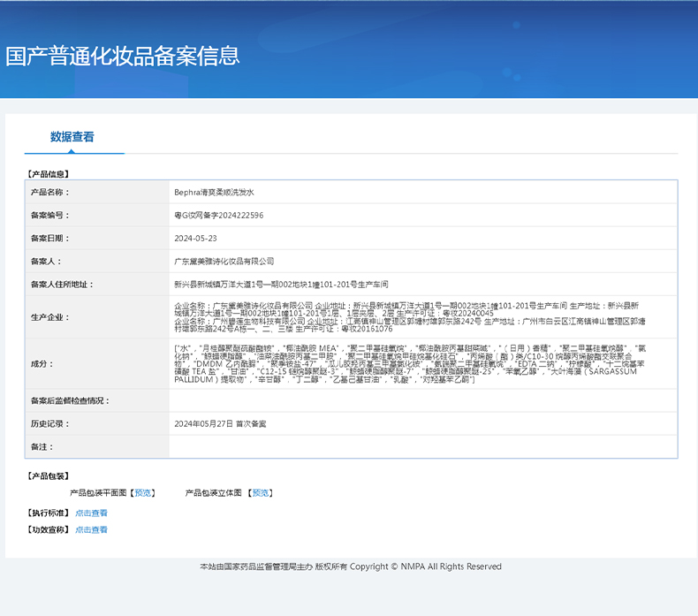Click the filing date 2024-05-23
The height and width of the screenshot is (616, 698).
(x=195, y=239)
